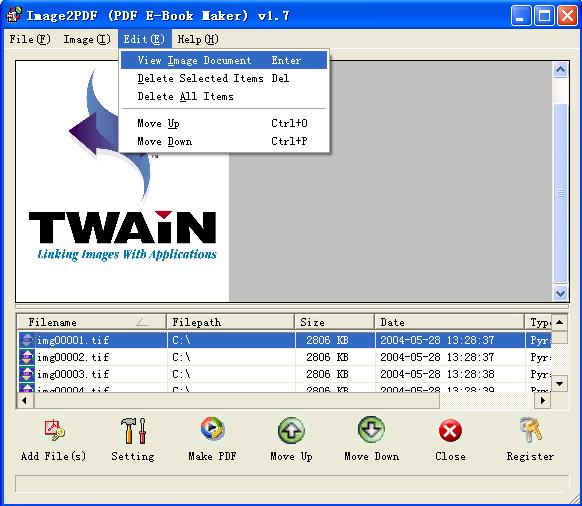Click the Make PDF icon
Screen dimensions: 582x506
[x=212, y=429]
